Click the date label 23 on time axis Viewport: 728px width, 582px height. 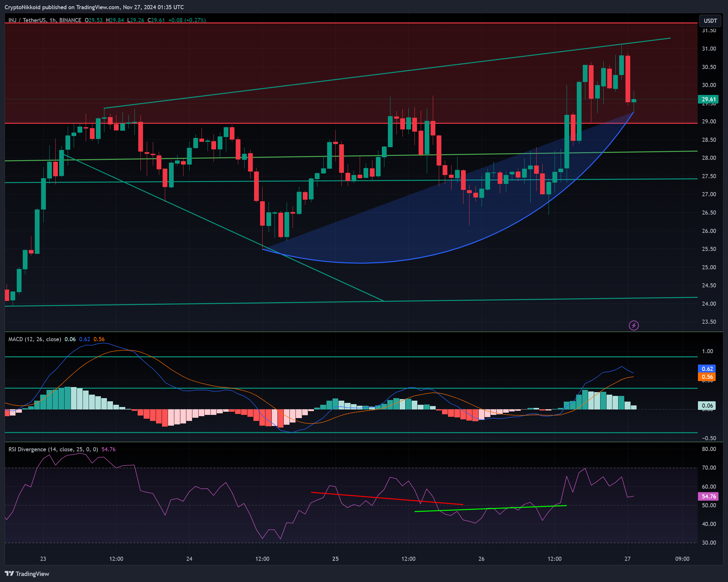(43, 558)
